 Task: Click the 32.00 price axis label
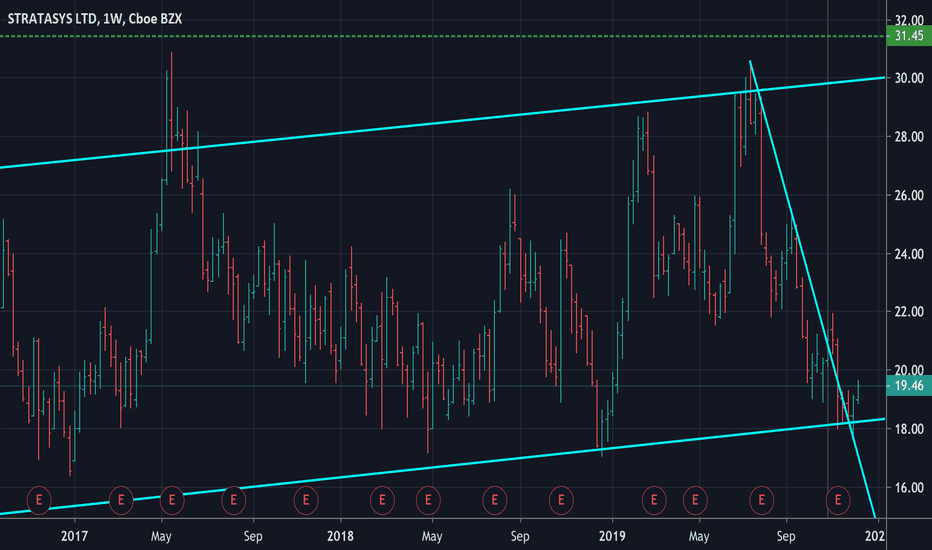pos(909,20)
